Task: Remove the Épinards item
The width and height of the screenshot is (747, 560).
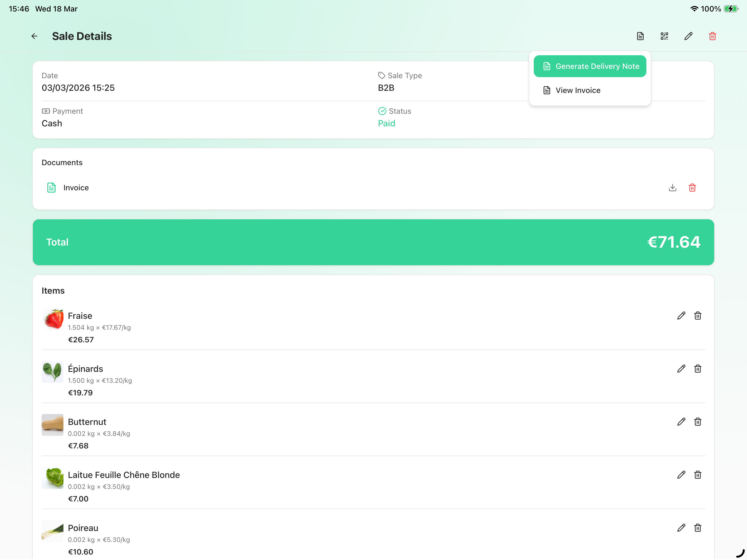Action: (x=697, y=369)
